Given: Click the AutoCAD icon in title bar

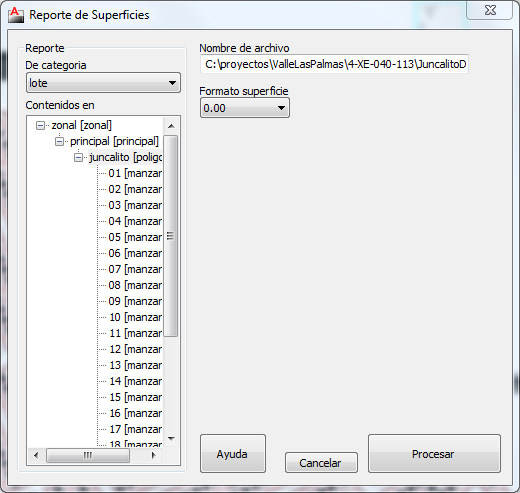Looking at the screenshot, I should pyautogui.click(x=16, y=15).
